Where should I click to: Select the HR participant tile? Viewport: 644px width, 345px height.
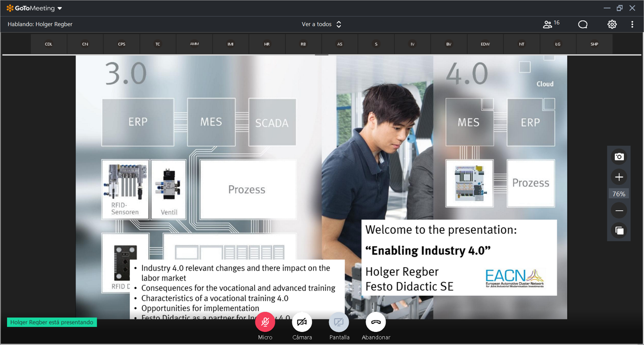coord(267,44)
